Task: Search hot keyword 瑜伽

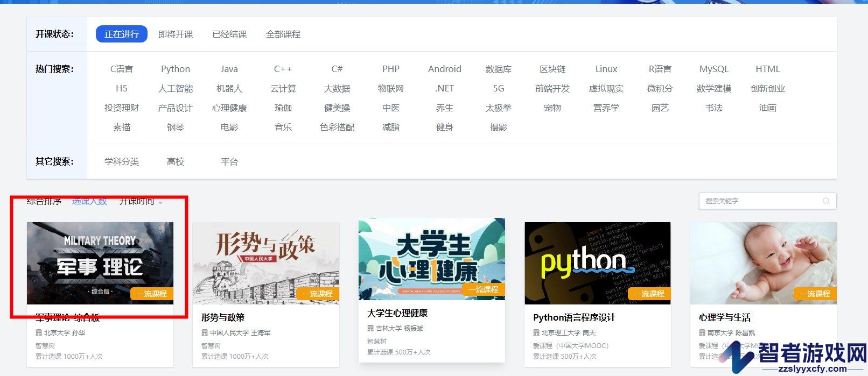Action: pyautogui.click(x=283, y=108)
